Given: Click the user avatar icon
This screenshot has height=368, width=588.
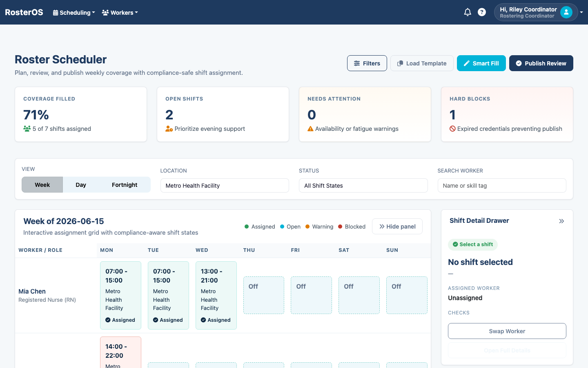Looking at the screenshot, I should click(566, 12).
